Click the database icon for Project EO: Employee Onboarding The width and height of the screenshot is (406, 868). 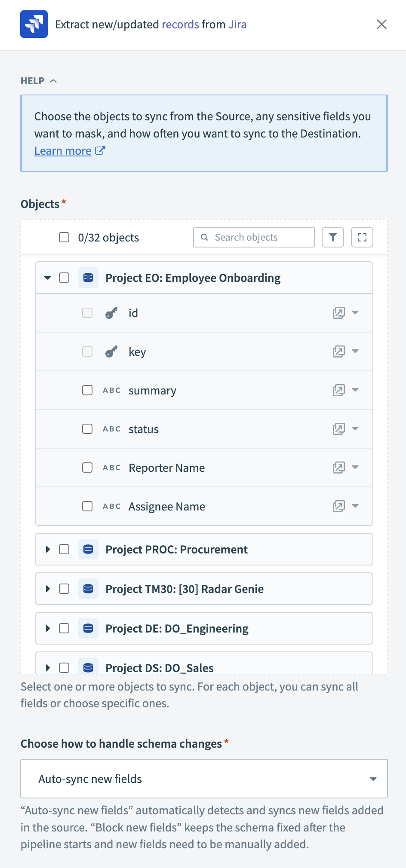point(88,278)
